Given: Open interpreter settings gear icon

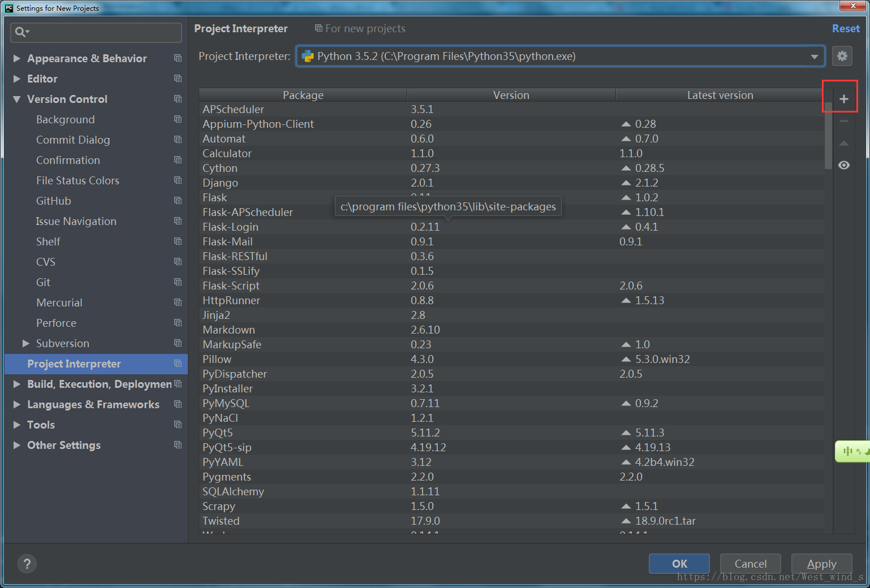Looking at the screenshot, I should pos(842,56).
